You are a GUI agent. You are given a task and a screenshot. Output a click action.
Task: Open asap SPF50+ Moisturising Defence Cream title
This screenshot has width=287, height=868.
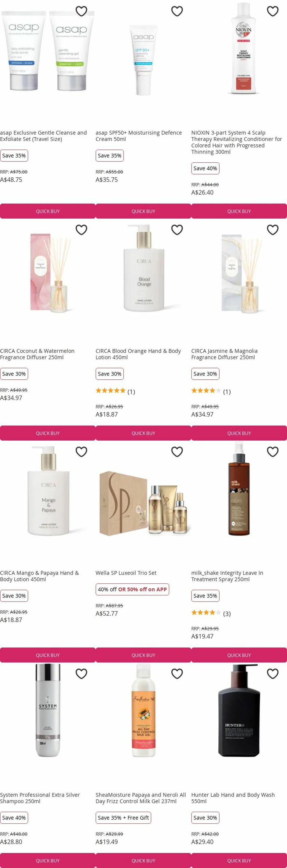coord(139,136)
